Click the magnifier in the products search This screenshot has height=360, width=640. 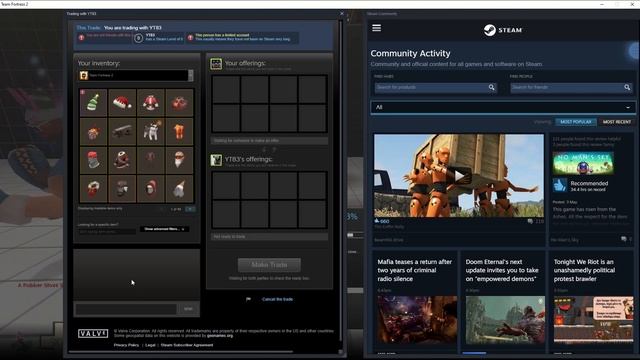[x=491, y=87]
